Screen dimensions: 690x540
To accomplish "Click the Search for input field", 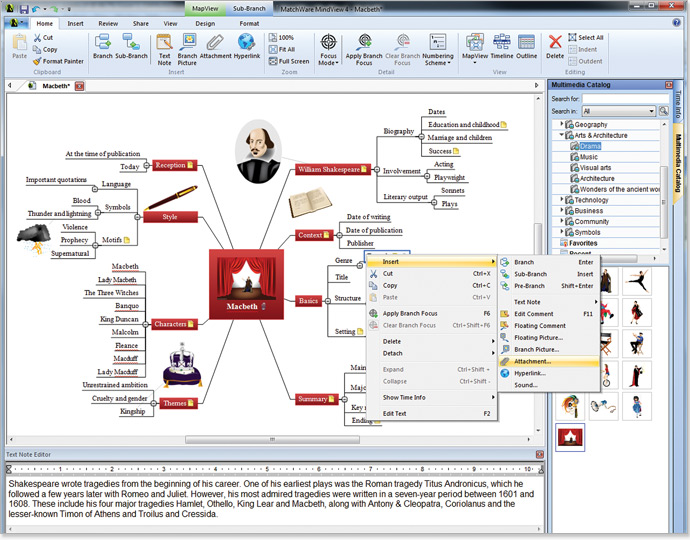I will tap(625, 99).
